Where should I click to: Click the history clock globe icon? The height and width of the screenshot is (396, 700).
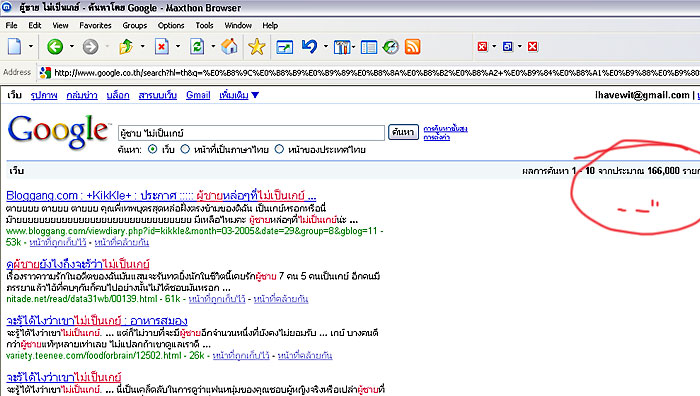click(391, 47)
